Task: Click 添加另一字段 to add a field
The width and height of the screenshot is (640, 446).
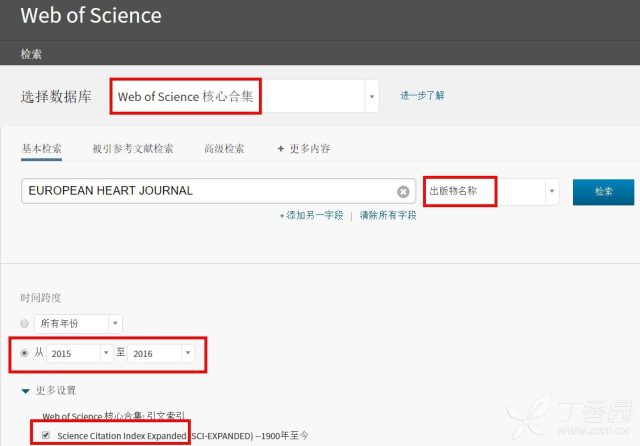Action: coord(311,215)
